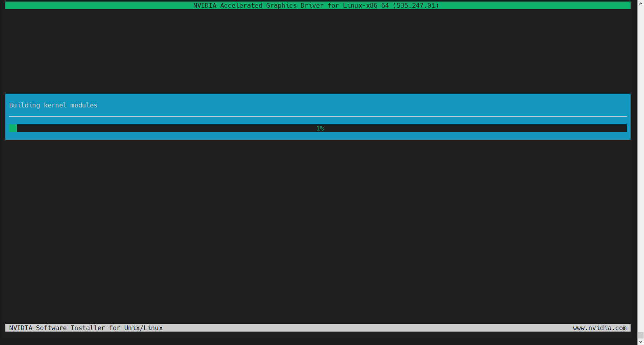Click the driver version 535.247.01 text
The width and height of the screenshot is (644, 345).
[415, 5]
